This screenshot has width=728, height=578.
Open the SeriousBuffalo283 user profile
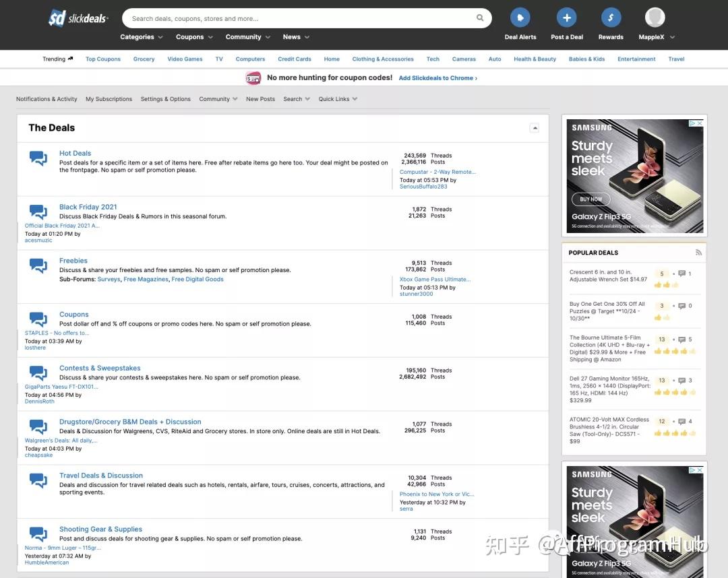click(x=423, y=187)
